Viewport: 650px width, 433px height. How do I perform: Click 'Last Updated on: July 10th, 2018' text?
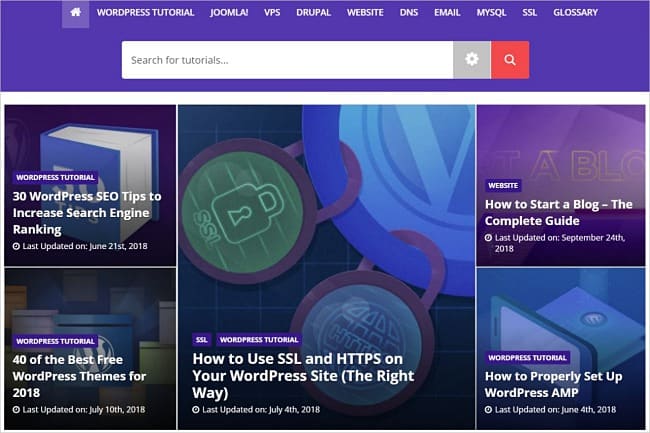[84, 410]
